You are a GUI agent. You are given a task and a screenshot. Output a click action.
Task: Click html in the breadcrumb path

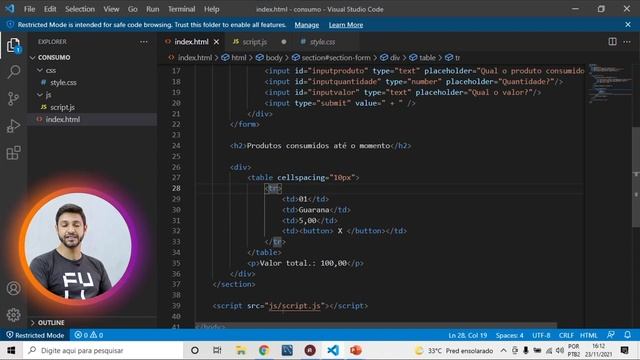pos(239,58)
